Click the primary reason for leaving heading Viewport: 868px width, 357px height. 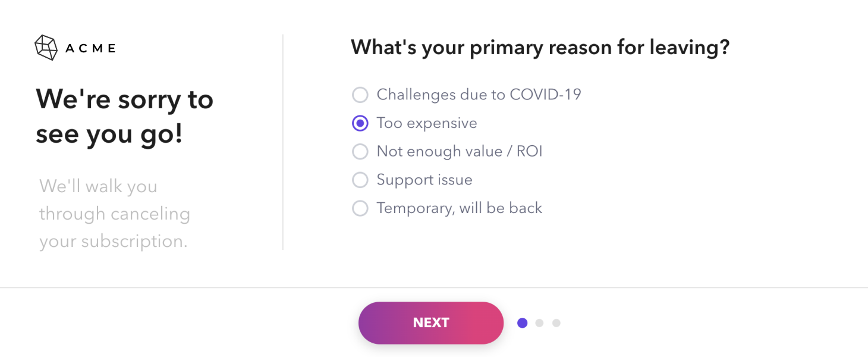point(540,48)
